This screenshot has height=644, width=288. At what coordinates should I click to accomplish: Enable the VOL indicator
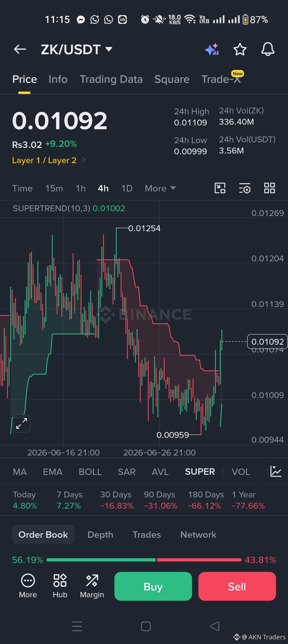point(241,472)
